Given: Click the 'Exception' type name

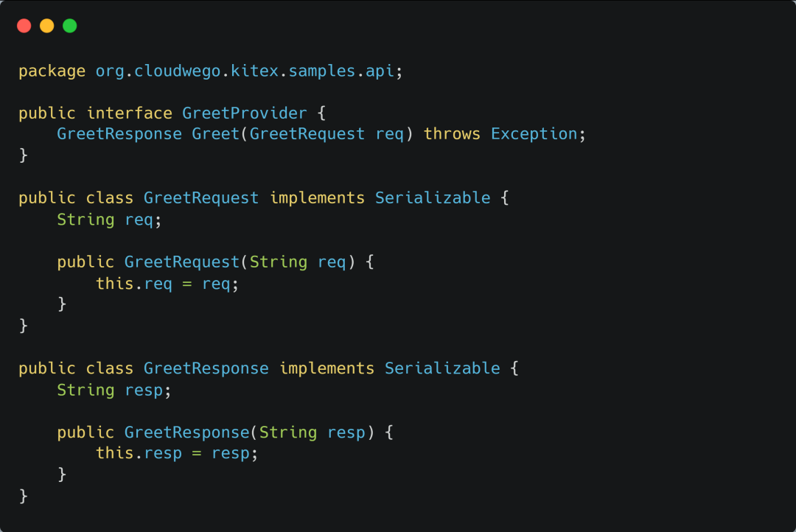Looking at the screenshot, I should [x=534, y=134].
